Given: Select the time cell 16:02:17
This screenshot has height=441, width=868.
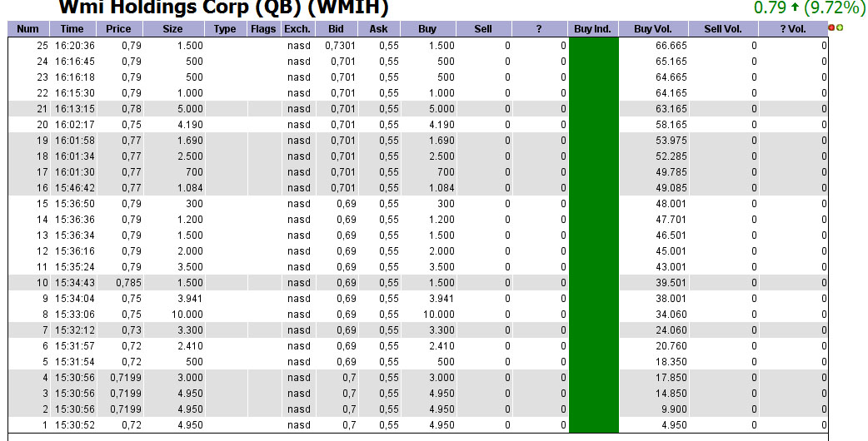Looking at the screenshot, I should [x=75, y=125].
